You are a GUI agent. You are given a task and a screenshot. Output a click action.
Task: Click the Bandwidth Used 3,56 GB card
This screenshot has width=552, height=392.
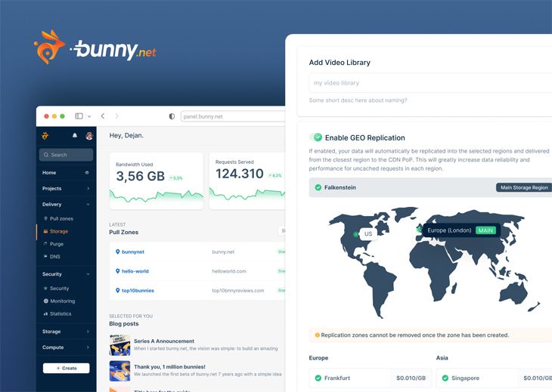[157, 181]
